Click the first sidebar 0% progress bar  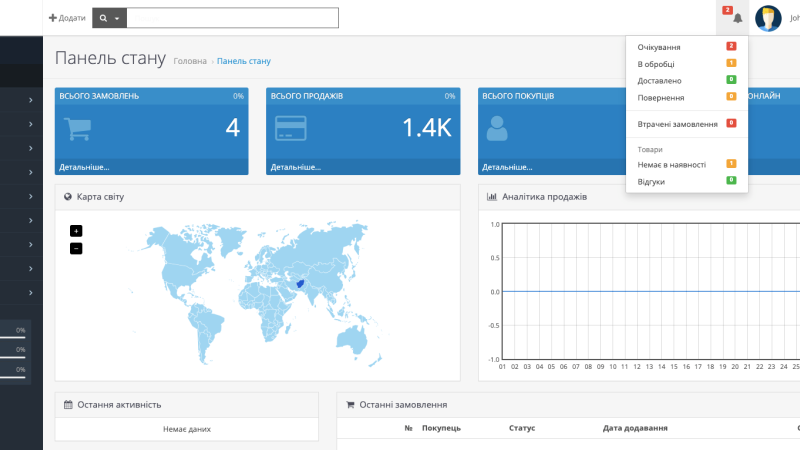pos(13,337)
